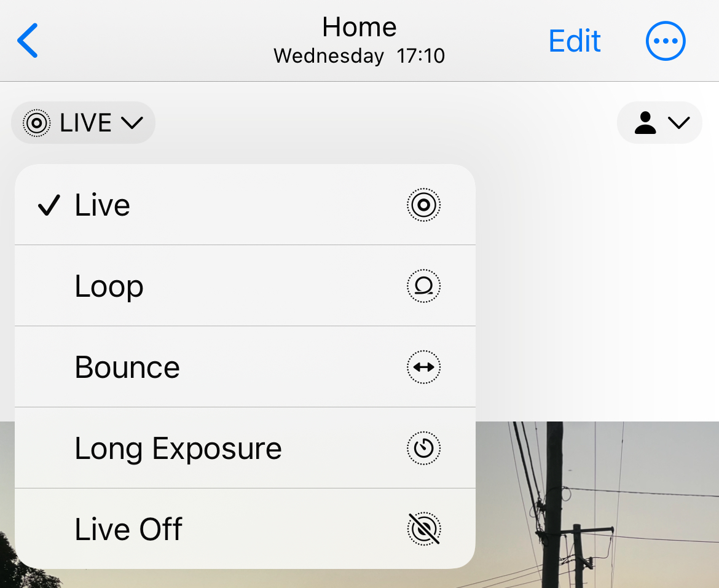Click the Live Off crossed-out icon

tap(423, 530)
